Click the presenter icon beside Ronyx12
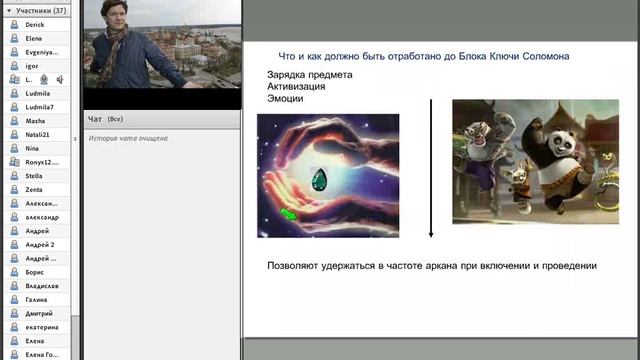The width and height of the screenshot is (640, 360). (x=14, y=162)
